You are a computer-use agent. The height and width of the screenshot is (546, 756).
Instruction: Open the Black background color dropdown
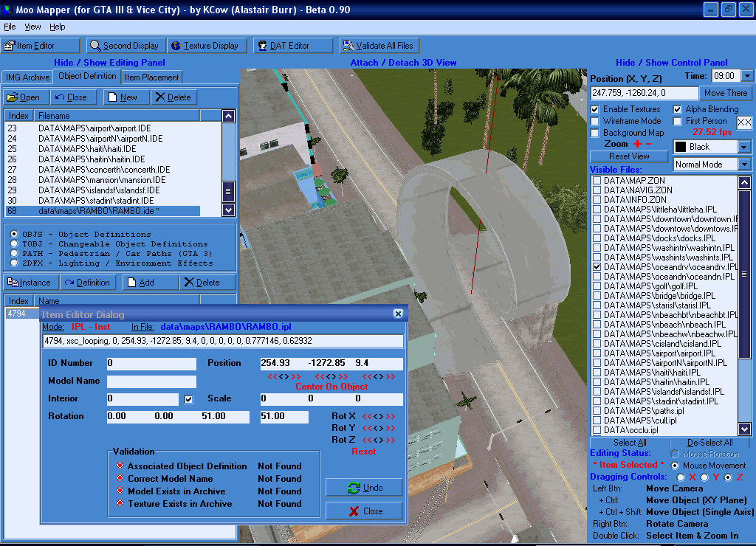pyautogui.click(x=744, y=147)
